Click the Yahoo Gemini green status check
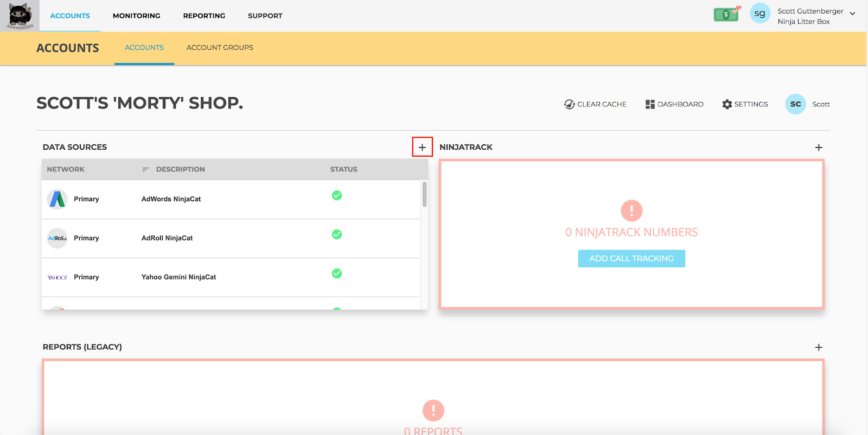The height and width of the screenshot is (435, 868). 337,273
